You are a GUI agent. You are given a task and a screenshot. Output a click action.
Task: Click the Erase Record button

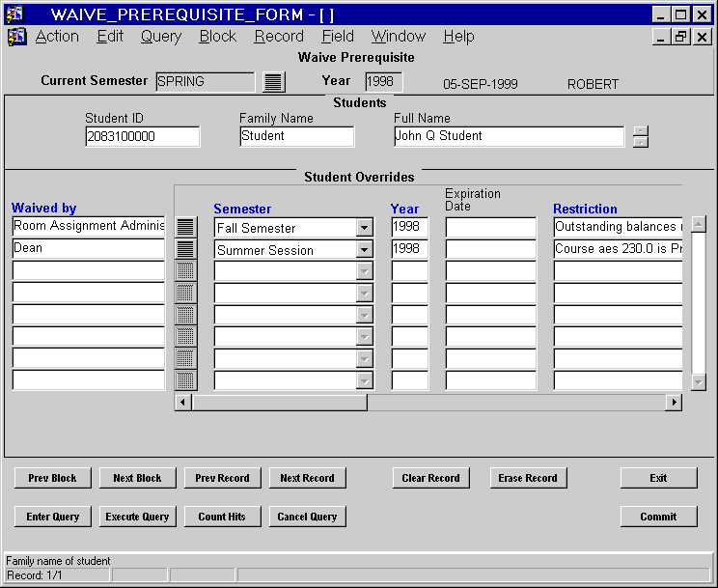(x=528, y=478)
